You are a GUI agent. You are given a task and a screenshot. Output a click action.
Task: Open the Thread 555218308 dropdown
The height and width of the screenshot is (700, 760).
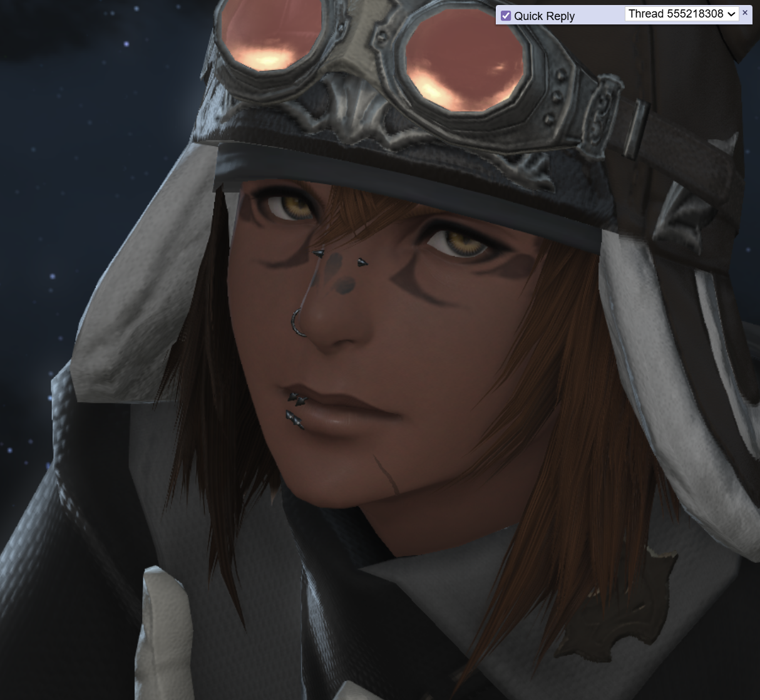click(x=682, y=14)
